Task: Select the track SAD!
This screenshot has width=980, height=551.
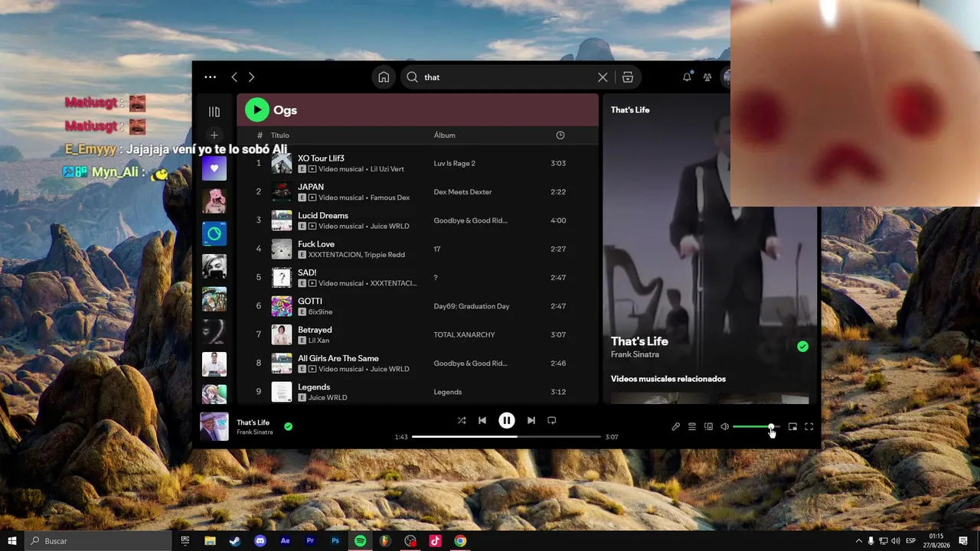Action: click(307, 272)
